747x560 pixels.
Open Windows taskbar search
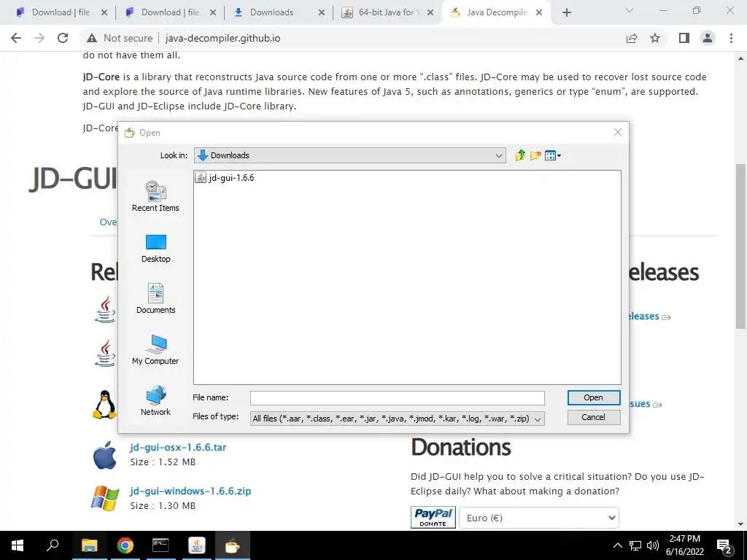coord(53,545)
